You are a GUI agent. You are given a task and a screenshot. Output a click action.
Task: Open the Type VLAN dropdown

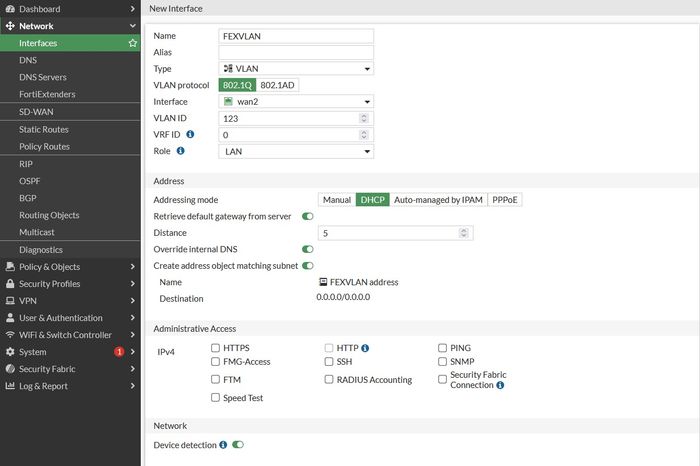pyautogui.click(x=296, y=69)
